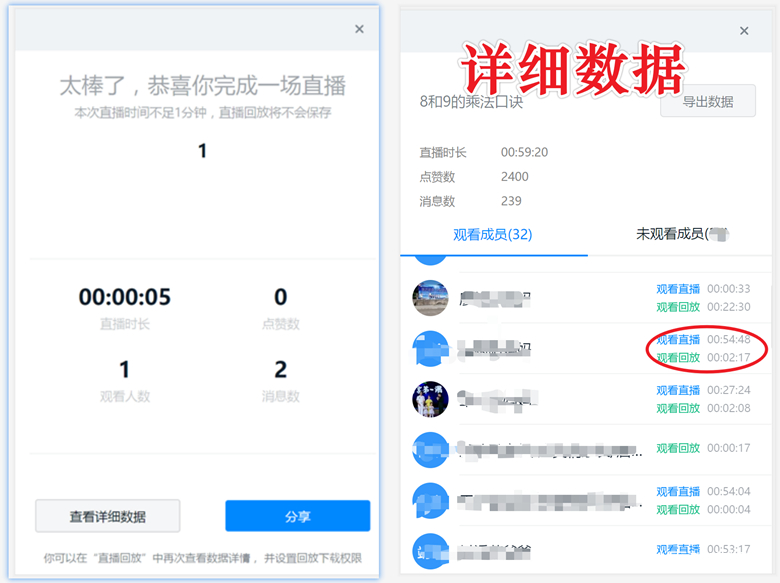The image size is (780, 583).
Task: Select the 观看回放 time 00:22:30
Action: pos(729,307)
